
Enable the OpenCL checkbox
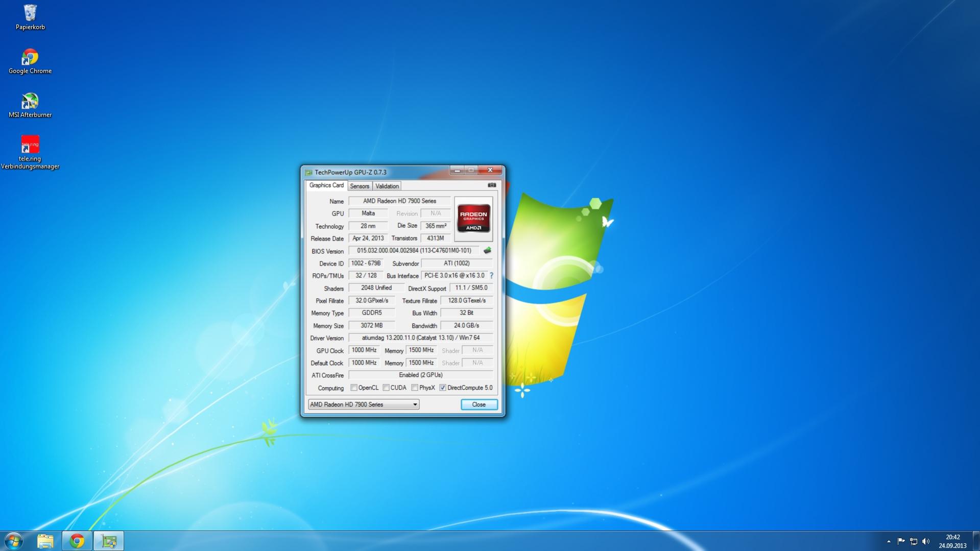pos(353,388)
